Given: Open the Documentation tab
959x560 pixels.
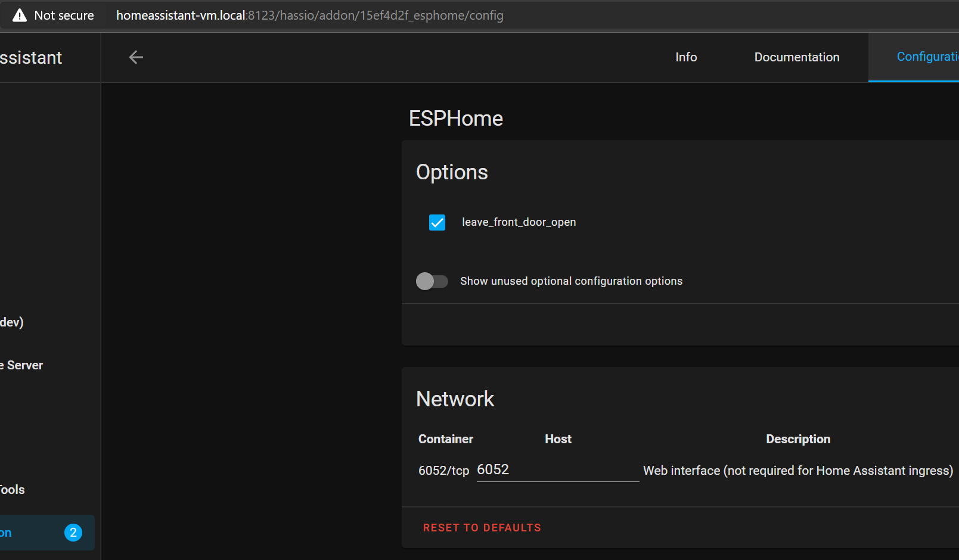Looking at the screenshot, I should coord(797,57).
